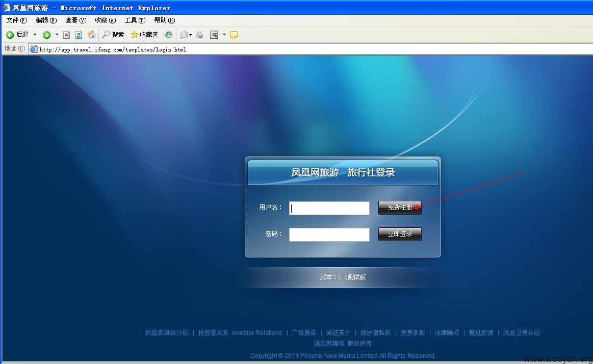Go to Home page icon
Image resolution: width=593 pixels, height=364 pixels.
pyautogui.click(x=91, y=35)
